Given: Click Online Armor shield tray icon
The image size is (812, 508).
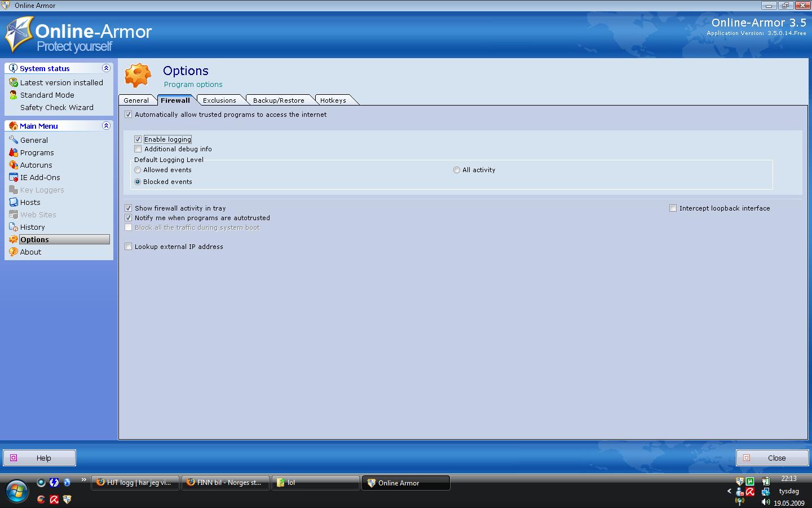Looking at the screenshot, I should point(740,481).
